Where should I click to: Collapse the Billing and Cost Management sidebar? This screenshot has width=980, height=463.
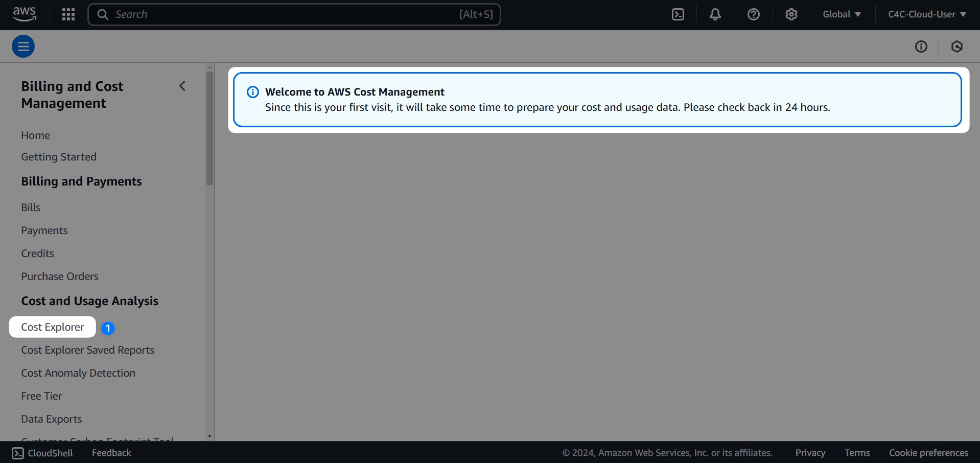[182, 86]
